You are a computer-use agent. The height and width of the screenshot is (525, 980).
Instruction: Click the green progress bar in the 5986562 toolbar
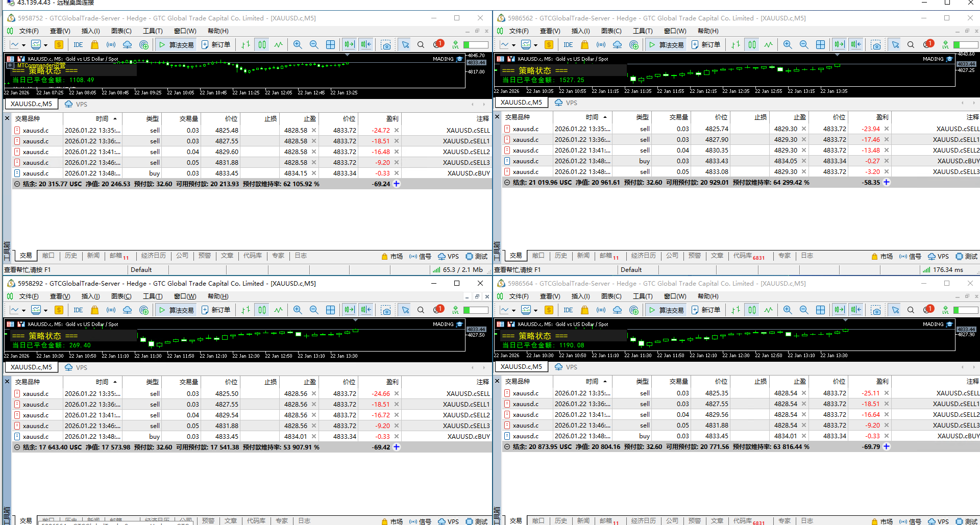point(966,45)
